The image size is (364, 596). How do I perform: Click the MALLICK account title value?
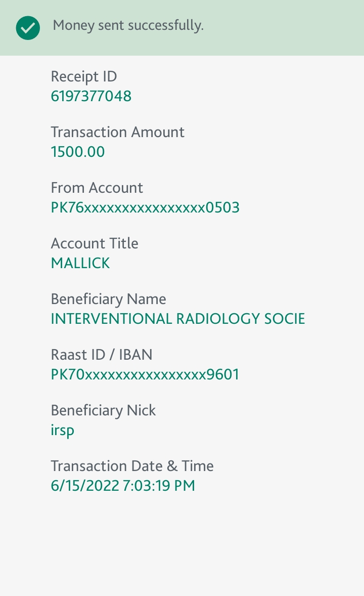pos(80,263)
